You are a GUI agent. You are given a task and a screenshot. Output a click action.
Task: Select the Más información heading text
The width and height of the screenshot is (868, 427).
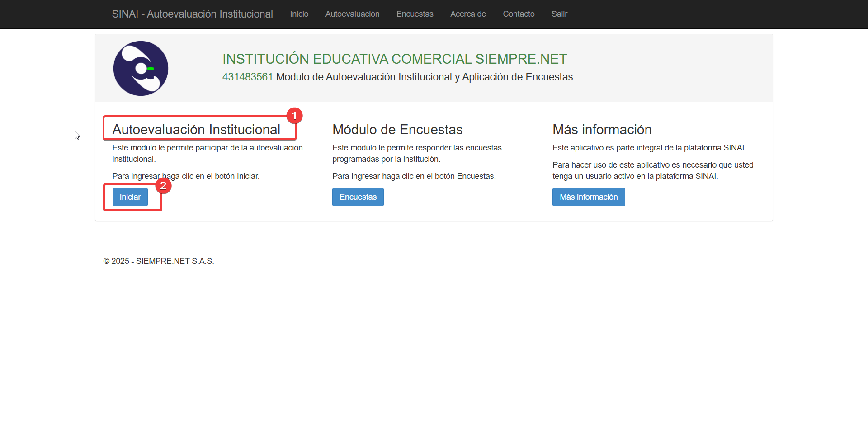click(602, 130)
